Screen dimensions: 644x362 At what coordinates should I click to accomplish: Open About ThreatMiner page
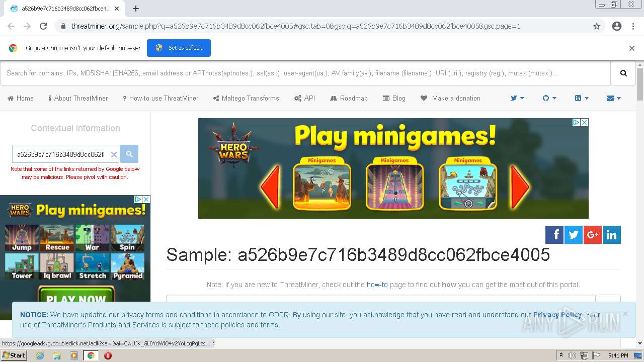pyautogui.click(x=78, y=98)
